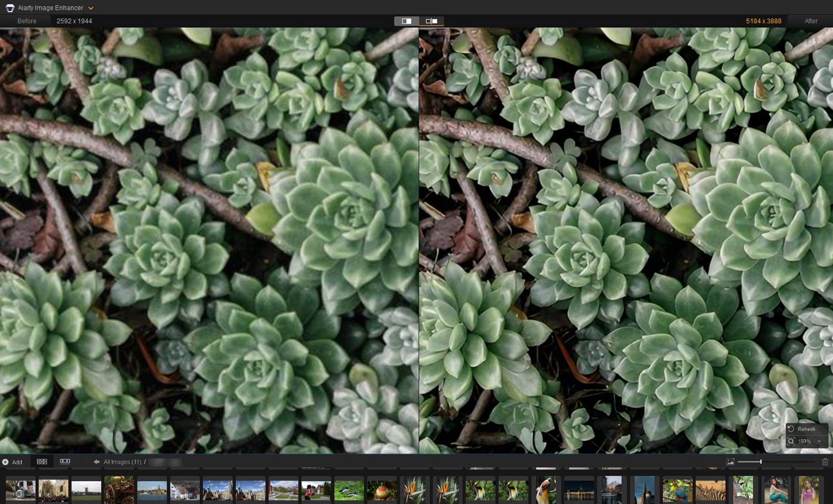Switch to side-by-side compare view
The height and width of the screenshot is (504, 833).
click(x=431, y=21)
